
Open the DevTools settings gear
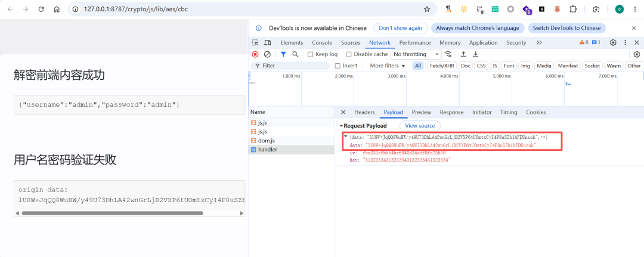pyautogui.click(x=613, y=43)
